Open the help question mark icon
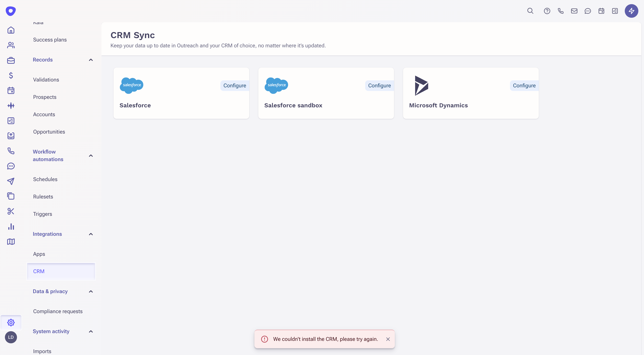Image resolution: width=644 pixels, height=355 pixels. [x=547, y=11]
